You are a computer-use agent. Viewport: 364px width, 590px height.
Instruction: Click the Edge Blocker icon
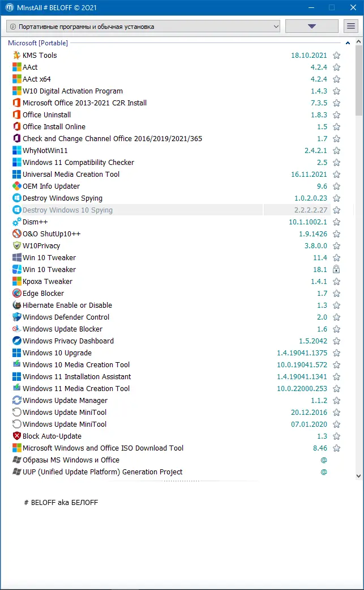[x=16, y=294]
